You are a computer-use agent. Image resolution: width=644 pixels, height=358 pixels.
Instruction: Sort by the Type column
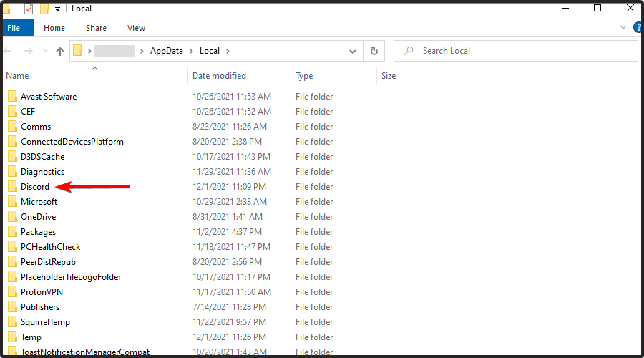point(304,76)
